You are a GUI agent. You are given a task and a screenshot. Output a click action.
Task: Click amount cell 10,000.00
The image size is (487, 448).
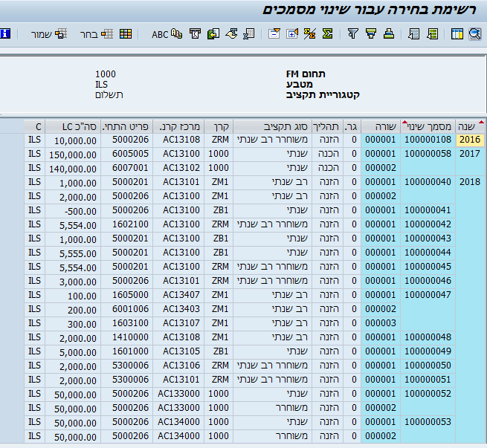point(73,140)
